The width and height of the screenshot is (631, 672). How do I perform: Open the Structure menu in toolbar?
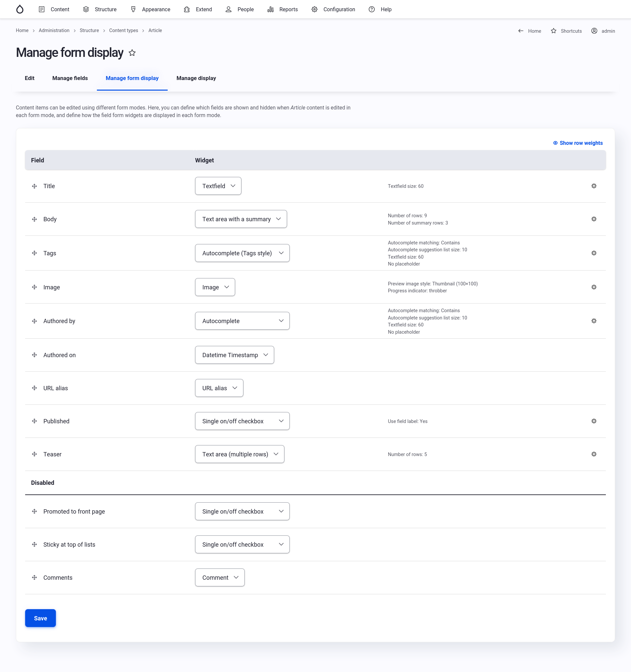100,10
